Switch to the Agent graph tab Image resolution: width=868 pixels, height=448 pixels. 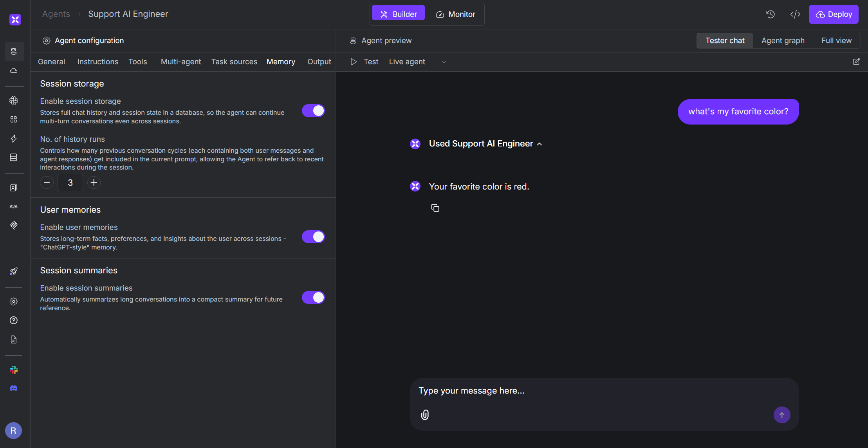tap(783, 40)
